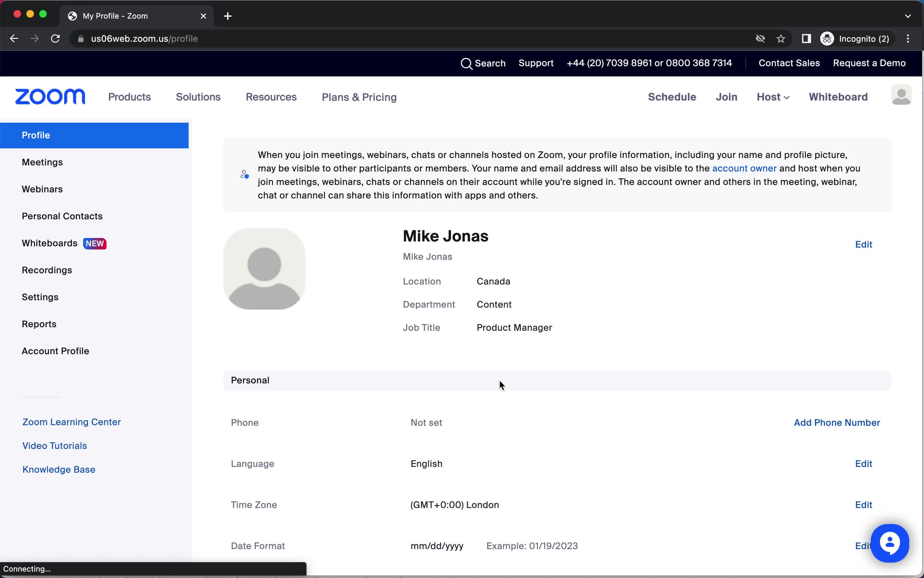Viewport: 924px width, 578px height.
Task: Click the (GMT+0:00) London value
Action: [454, 505]
